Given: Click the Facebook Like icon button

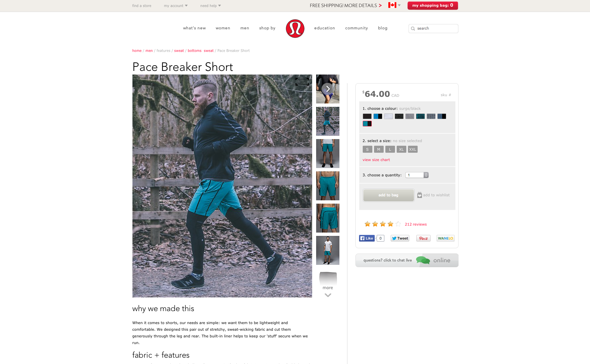Looking at the screenshot, I should [x=367, y=238].
